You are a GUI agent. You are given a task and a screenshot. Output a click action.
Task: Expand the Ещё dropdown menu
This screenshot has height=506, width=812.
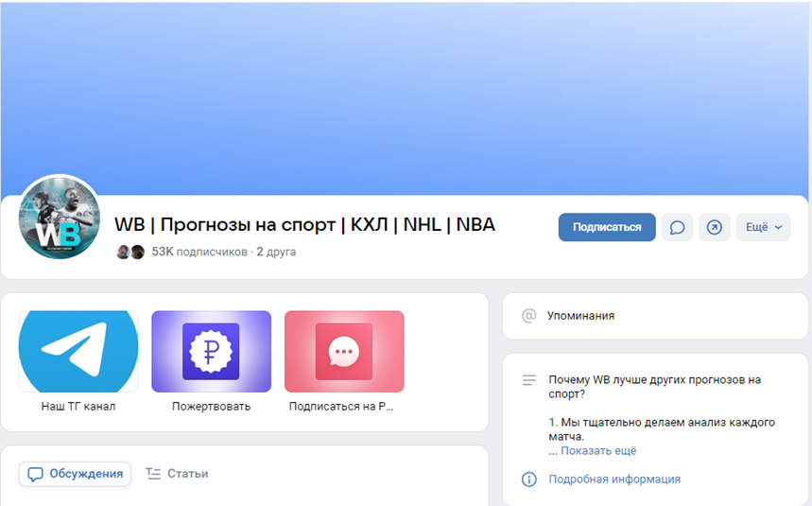click(x=764, y=227)
